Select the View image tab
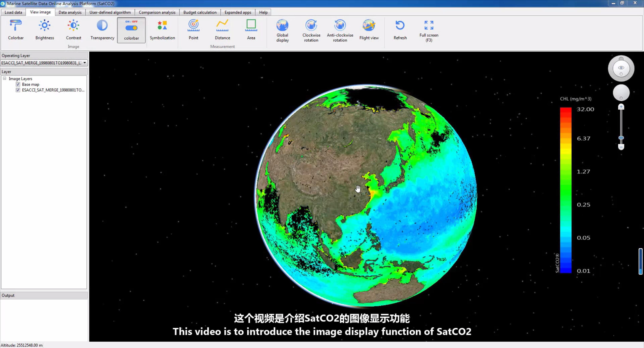644x348 pixels. click(x=40, y=12)
